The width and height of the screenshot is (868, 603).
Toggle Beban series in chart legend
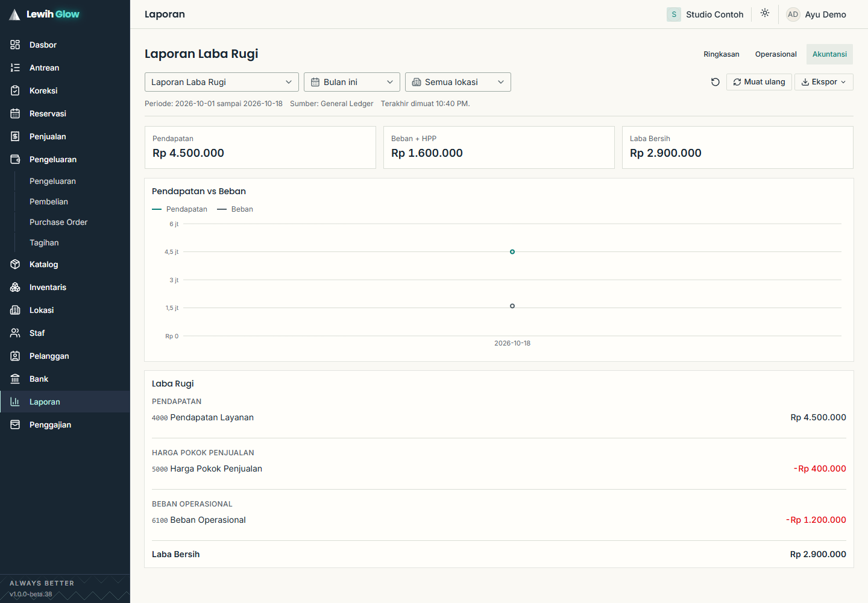[x=235, y=209]
